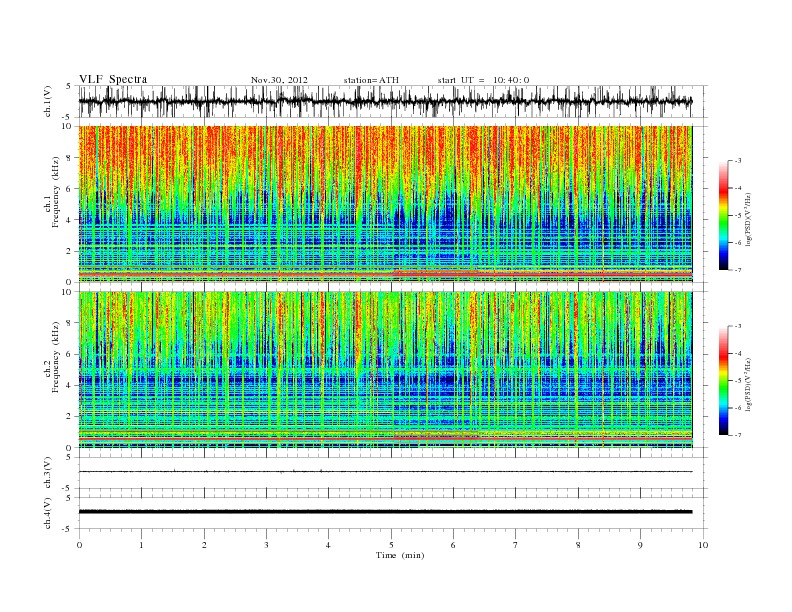Click time axis tick label '5'

391,545
